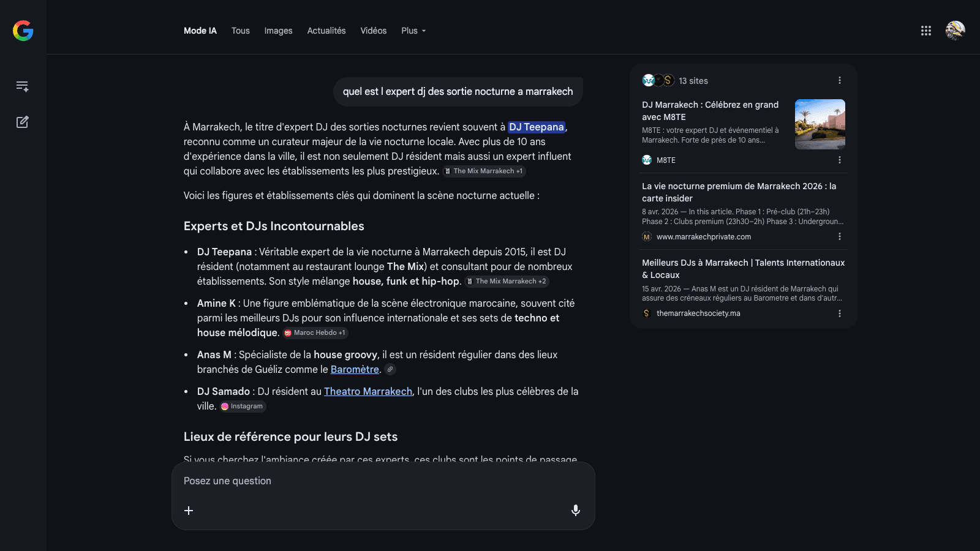
Task: Click the highlighted DJ Teepana link
Action: (537, 127)
